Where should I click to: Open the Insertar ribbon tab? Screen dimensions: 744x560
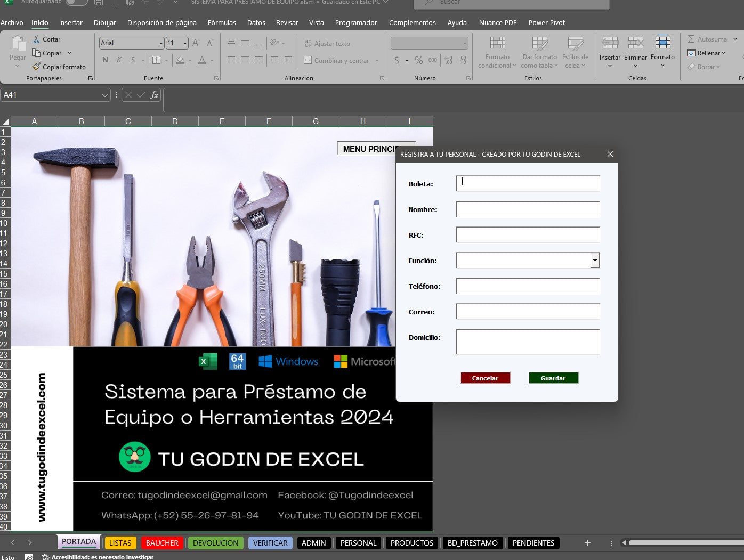(71, 22)
